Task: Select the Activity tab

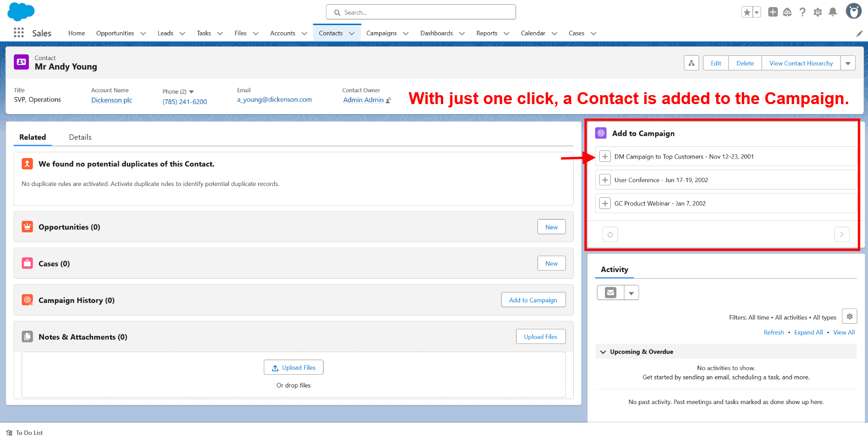Action: coord(614,270)
